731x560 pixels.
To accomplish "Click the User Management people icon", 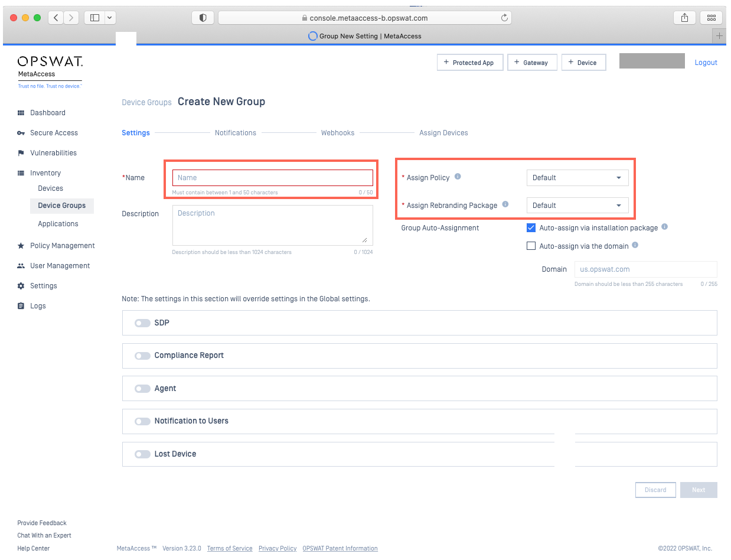I will pyautogui.click(x=21, y=266).
